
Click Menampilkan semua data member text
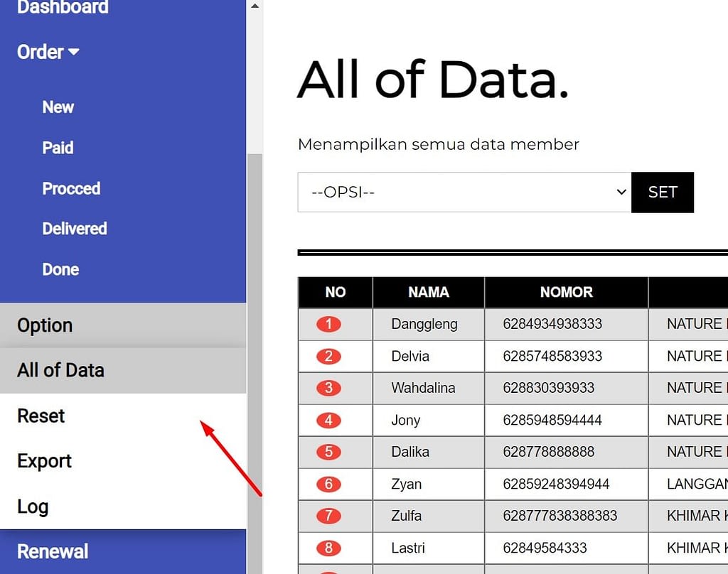tap(438, 144)
